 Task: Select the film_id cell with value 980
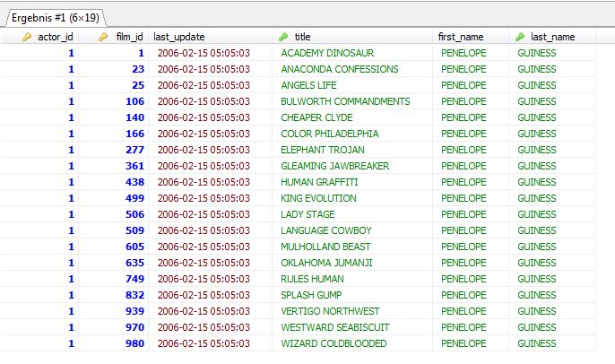pos(134,343)
